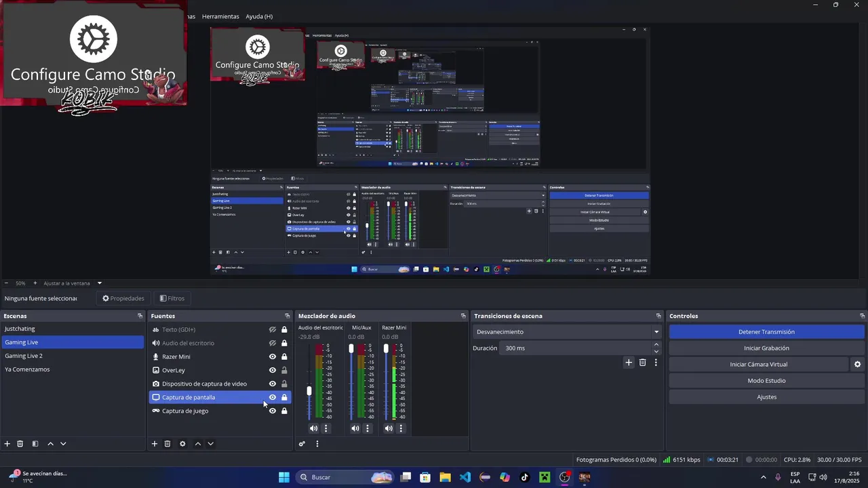
Task: Open the audio mixer three-dot menu
Action: point(317,444)
